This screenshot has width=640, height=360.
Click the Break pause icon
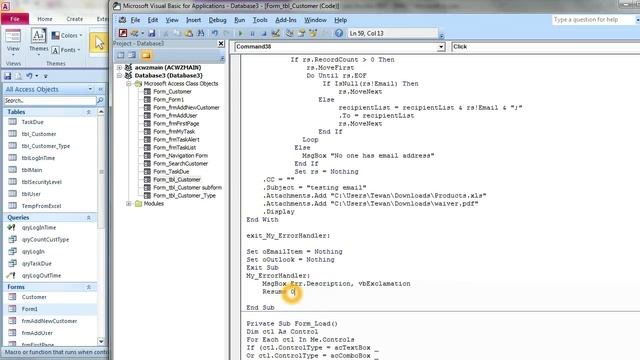[x=252, y=33]
